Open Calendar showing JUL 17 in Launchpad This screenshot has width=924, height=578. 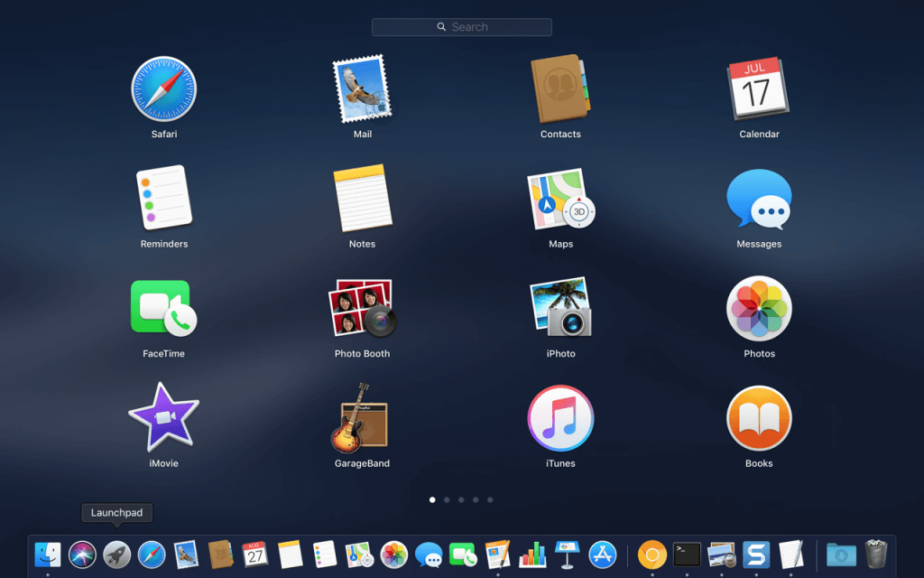coord(759,89)
